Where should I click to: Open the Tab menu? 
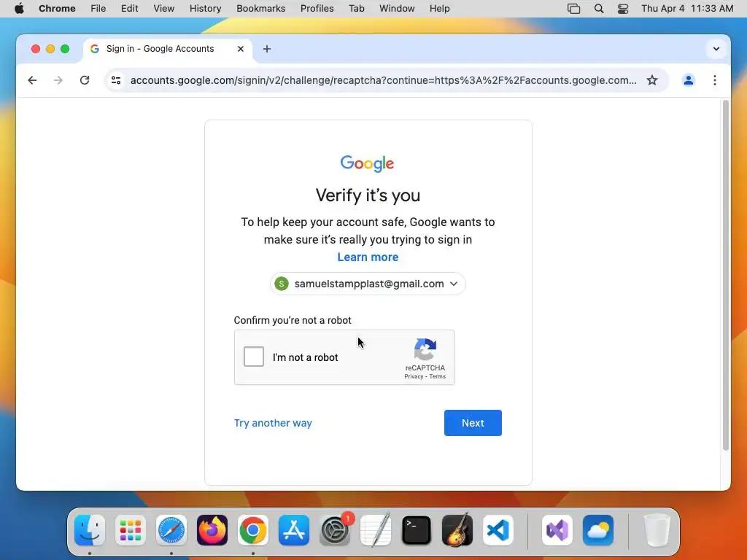[x=356, y=9]
